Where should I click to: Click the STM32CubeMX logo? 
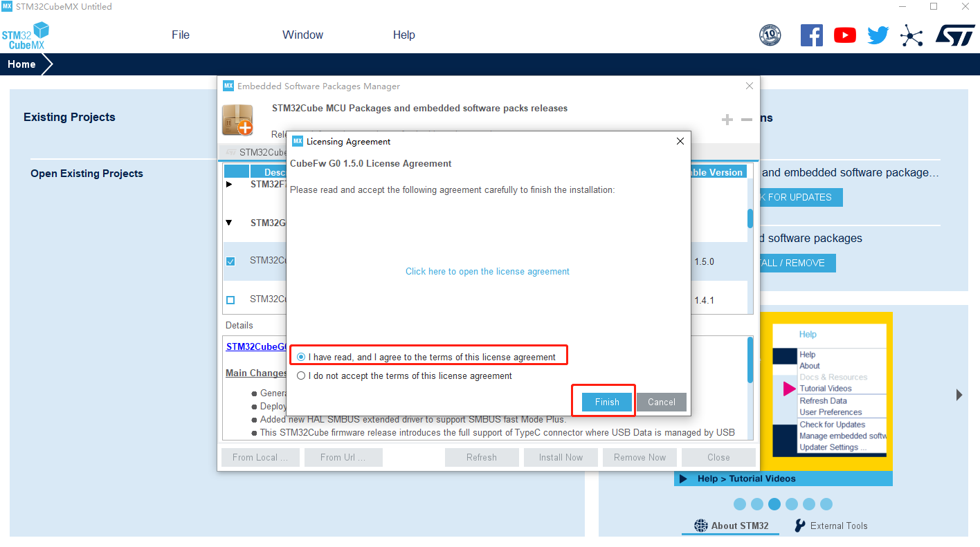point(26,35)
